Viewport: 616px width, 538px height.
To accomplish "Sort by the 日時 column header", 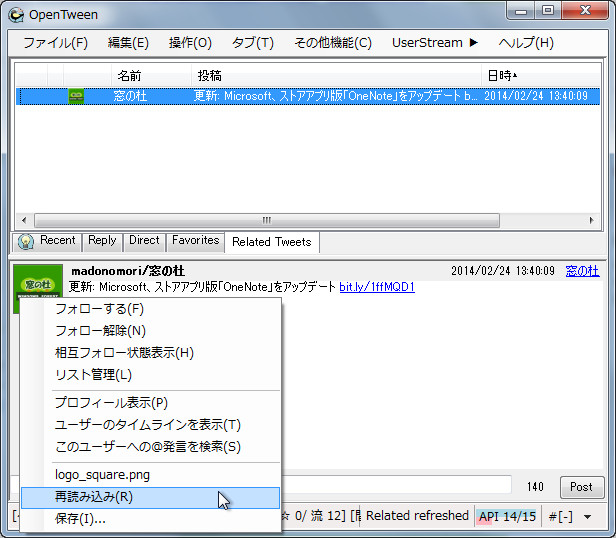I will coord(541,75).
